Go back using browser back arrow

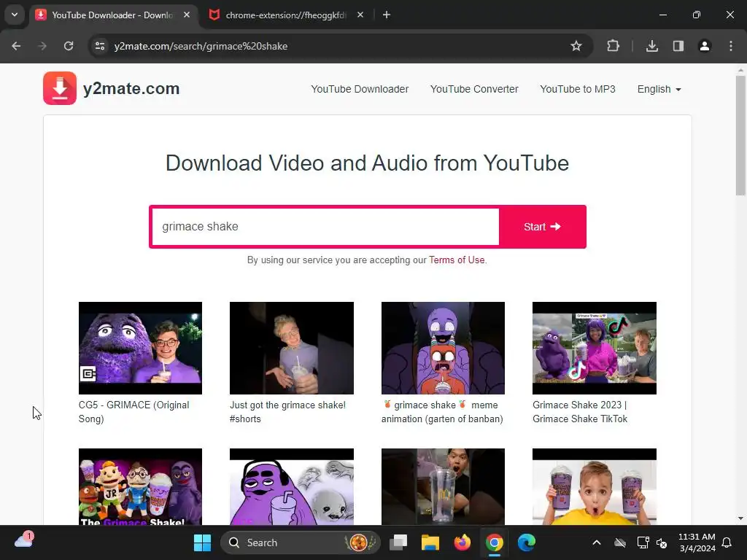(16, 46)
